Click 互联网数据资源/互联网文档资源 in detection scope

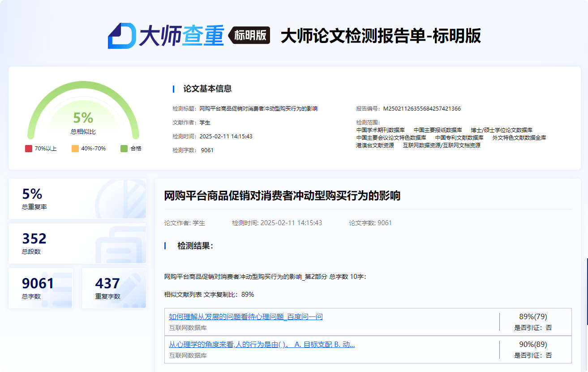[442, 145]
